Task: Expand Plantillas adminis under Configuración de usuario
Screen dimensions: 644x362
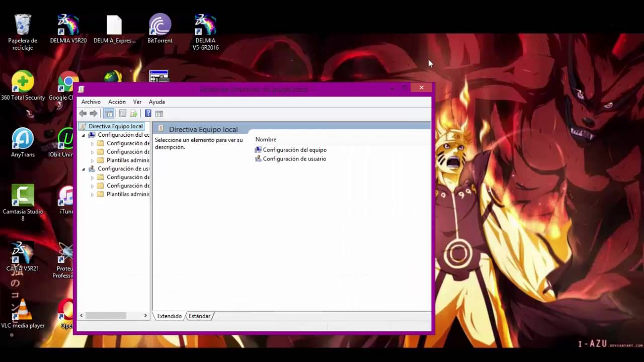Action: [92, 194]
